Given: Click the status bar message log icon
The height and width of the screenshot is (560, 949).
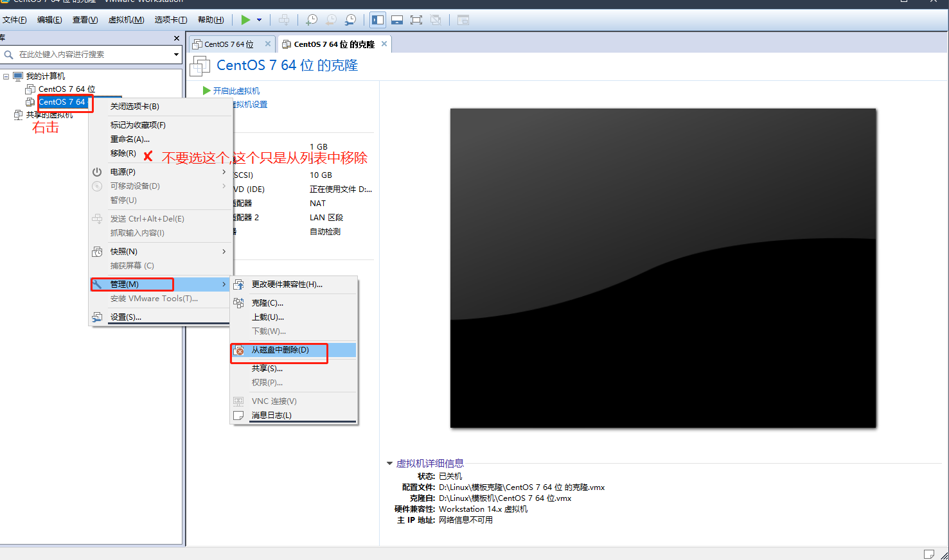Looking at the screenshot, I should pyautogui.click(x=928, y=554).
